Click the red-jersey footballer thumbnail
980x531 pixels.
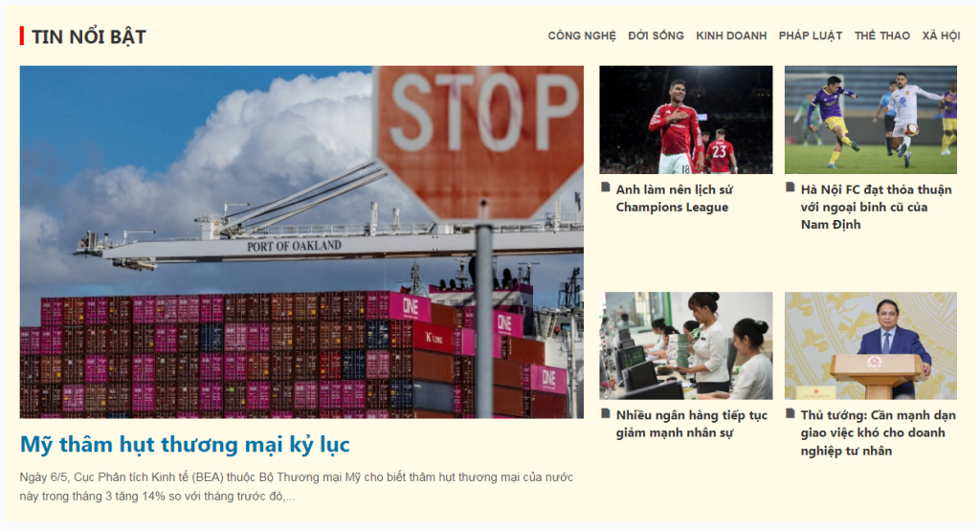[x=685, y=120]
